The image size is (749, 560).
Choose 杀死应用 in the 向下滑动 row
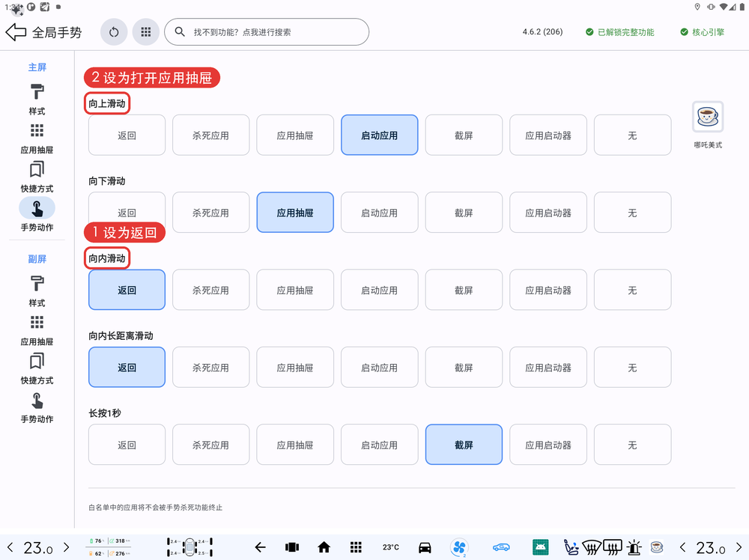(210, 213)
